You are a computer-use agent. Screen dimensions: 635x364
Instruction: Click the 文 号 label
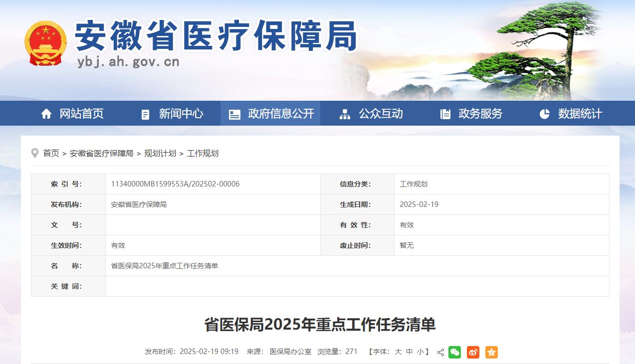(66, 225)
